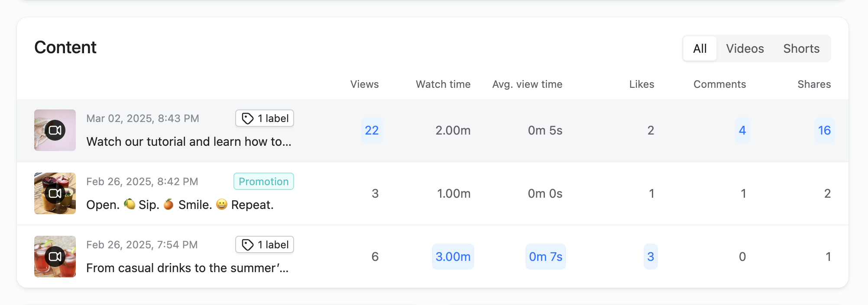
Task: Click the highlighted 22 views value
Action: click(372, 130)
